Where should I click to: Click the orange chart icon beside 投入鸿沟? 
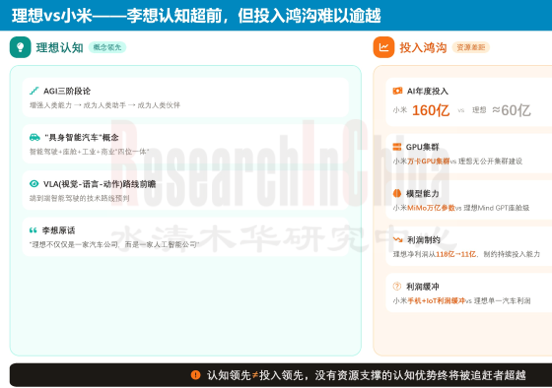384,47
